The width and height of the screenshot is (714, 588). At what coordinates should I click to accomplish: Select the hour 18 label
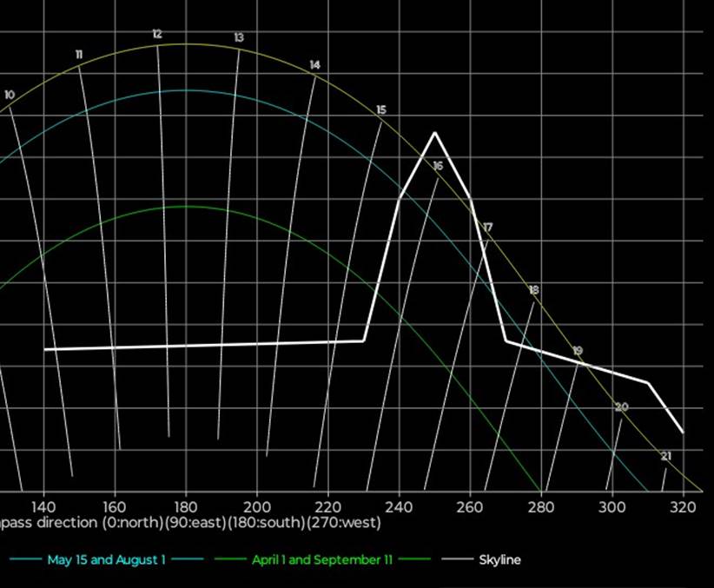(x=533, y=289)
